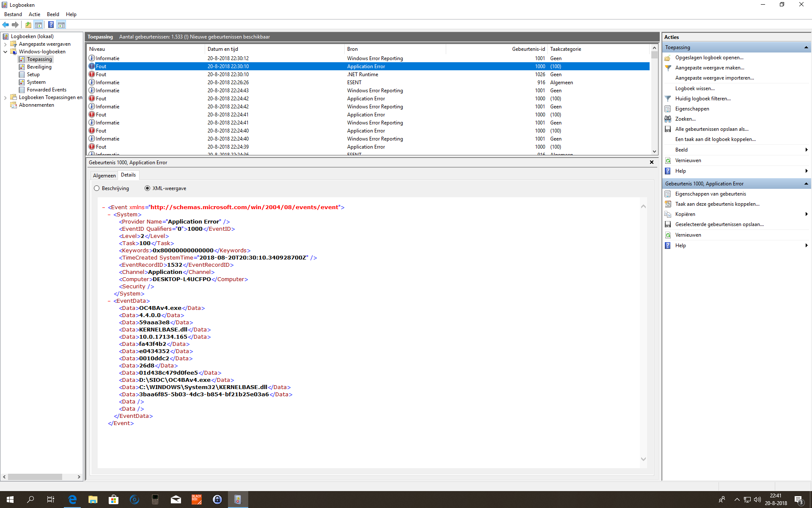
Task: Collapse the Toepassing actions section
Action: pyautogui.click(x=806, y=47)
